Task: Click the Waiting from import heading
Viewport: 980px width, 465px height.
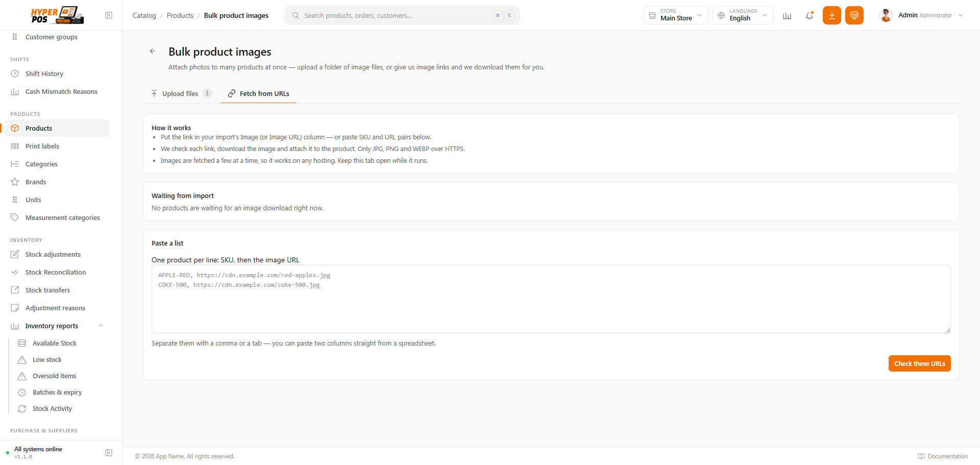Action: point(183,196)
